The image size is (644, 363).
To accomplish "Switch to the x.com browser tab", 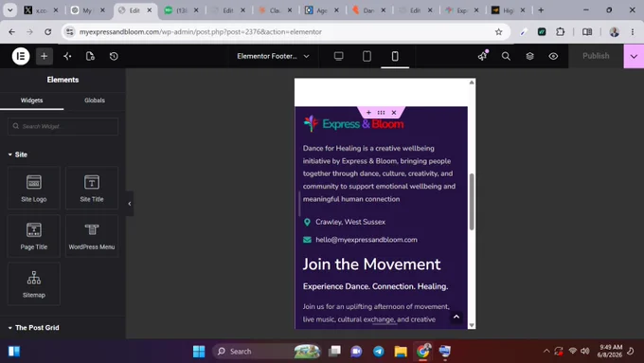I will pos(41,10).
